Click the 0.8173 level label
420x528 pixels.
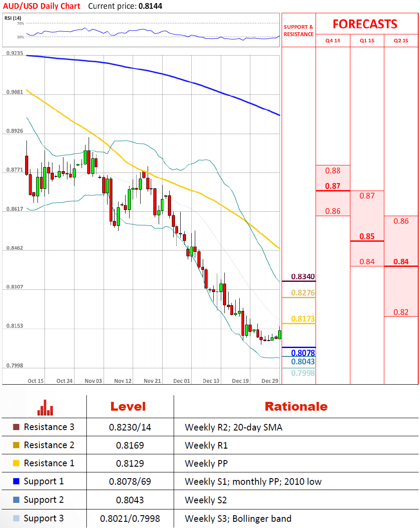(x=303, y=318)
